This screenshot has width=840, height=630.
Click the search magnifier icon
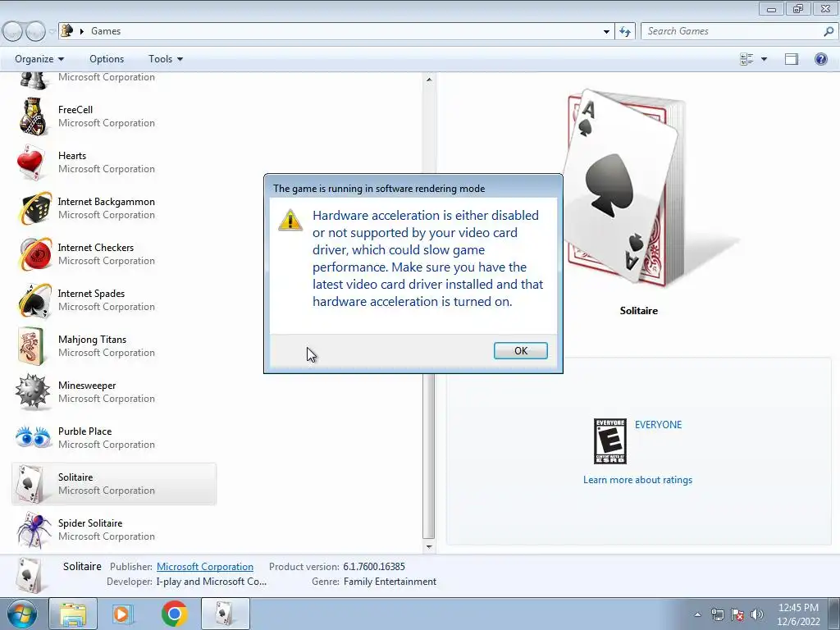[x=829, y=31]
